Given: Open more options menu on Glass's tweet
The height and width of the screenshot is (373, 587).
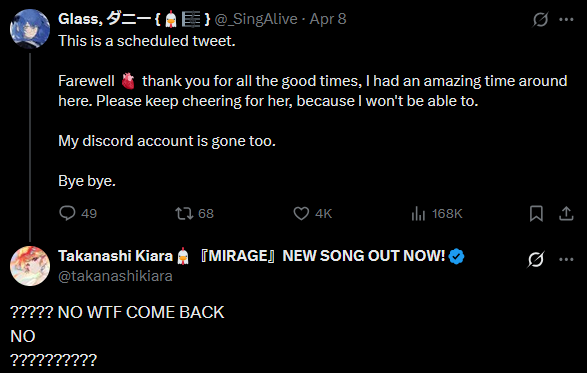Looking at the screenshot, I should (566, 19).
